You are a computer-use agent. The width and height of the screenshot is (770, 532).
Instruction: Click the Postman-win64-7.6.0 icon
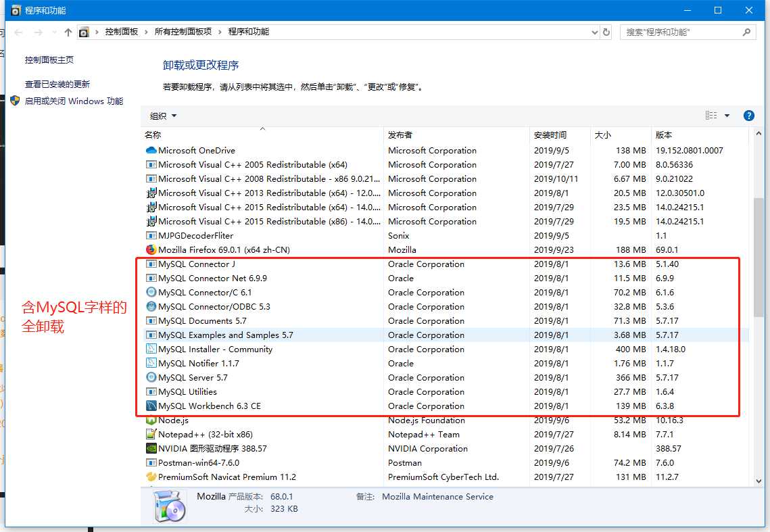click(151, 463)
